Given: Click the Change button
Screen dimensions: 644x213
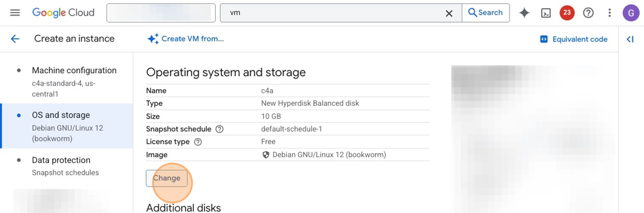Looking at the screenshot, I should [166, 178].
